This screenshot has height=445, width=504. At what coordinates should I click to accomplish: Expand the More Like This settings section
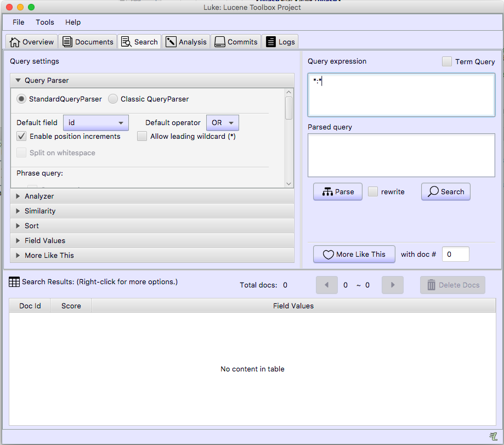click(152, 255)
